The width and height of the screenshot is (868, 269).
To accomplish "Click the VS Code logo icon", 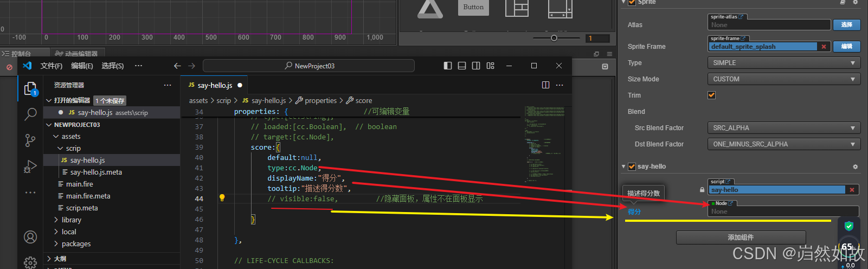I will 27,66.
